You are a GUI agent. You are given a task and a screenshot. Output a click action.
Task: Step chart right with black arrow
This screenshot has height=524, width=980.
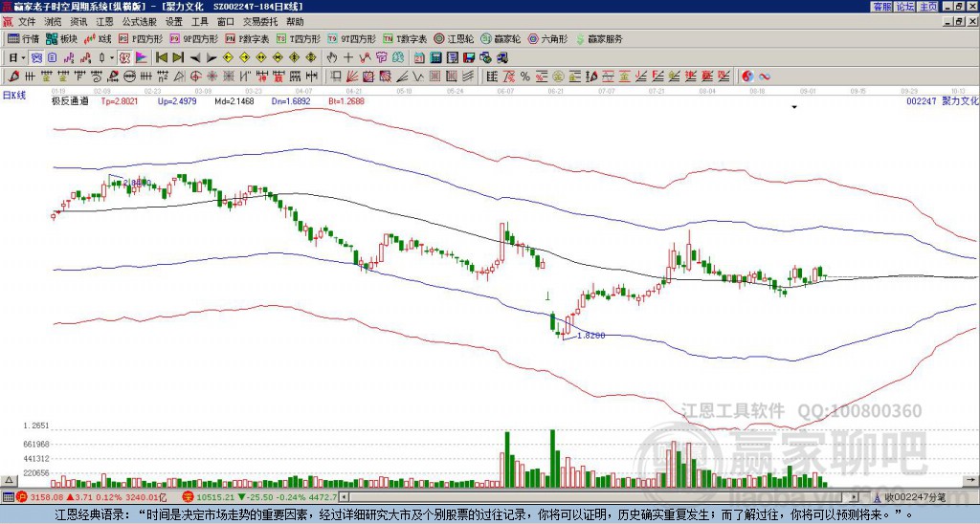pos(212,58)
